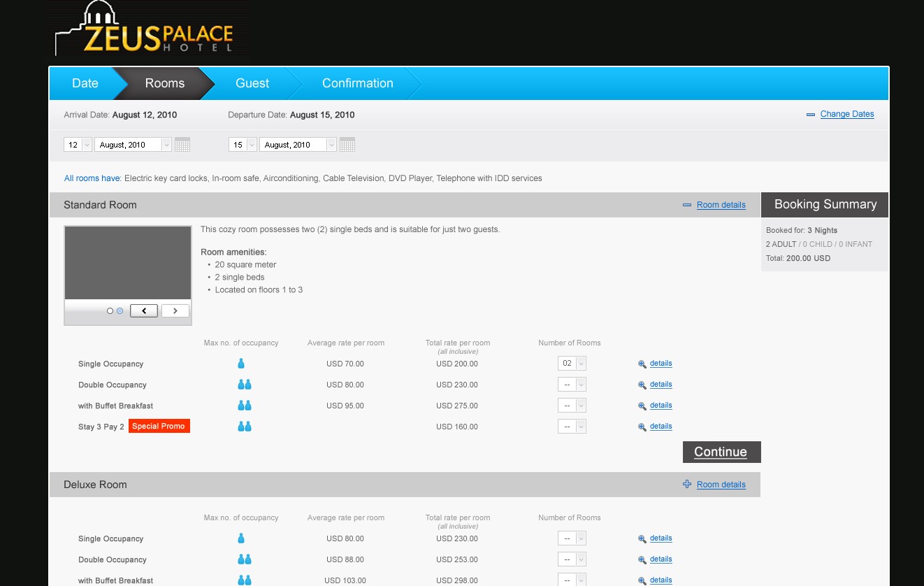This screenshot has height=586, width=924.
Task: Click the USD 253.00 Deluxe Double total
Action: click(x=457, y=559)
